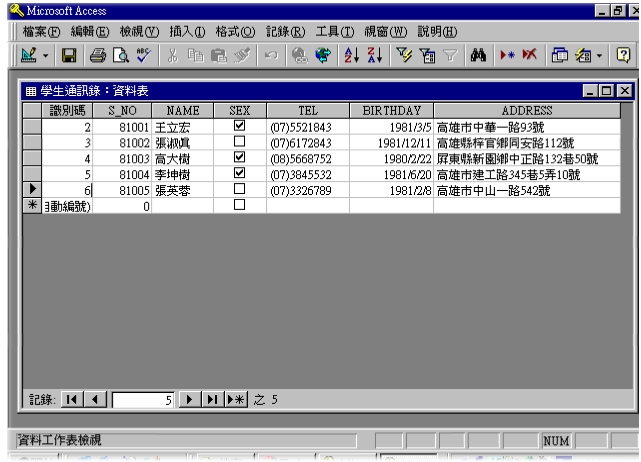
Task: Uncheck SEX checkbox for 李坤樹
Action: (240, 173)
